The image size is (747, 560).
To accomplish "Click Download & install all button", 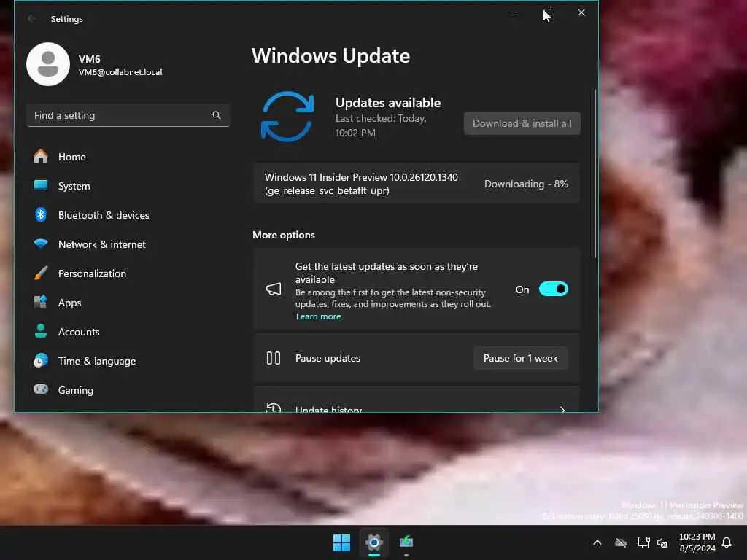I will click(522, 123).
